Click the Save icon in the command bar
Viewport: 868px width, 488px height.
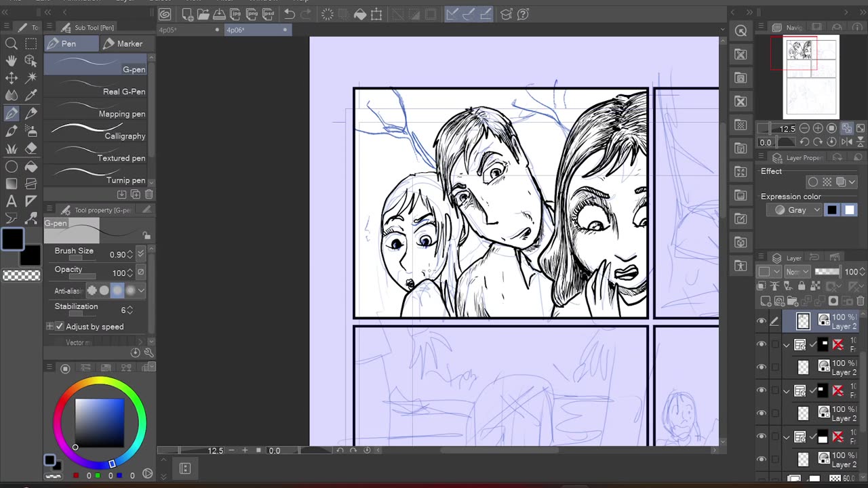pyautogui.click(x=220, y=14)
